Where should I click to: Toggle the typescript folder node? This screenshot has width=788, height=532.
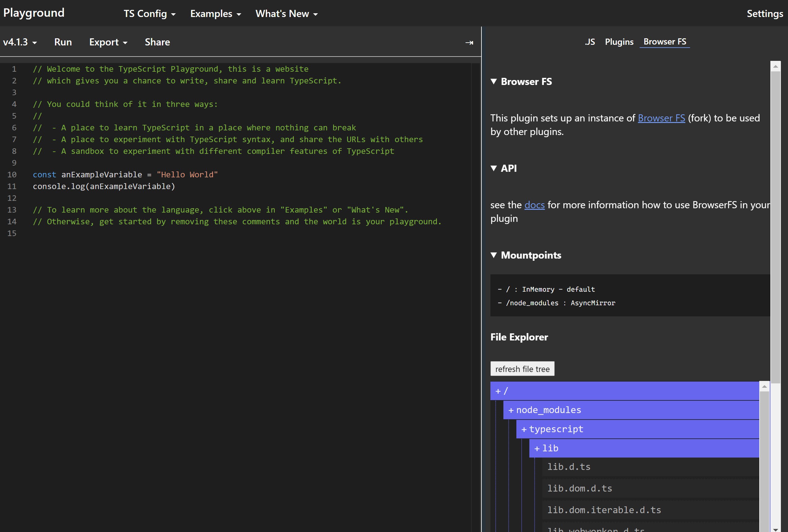(x=638, y=429)
